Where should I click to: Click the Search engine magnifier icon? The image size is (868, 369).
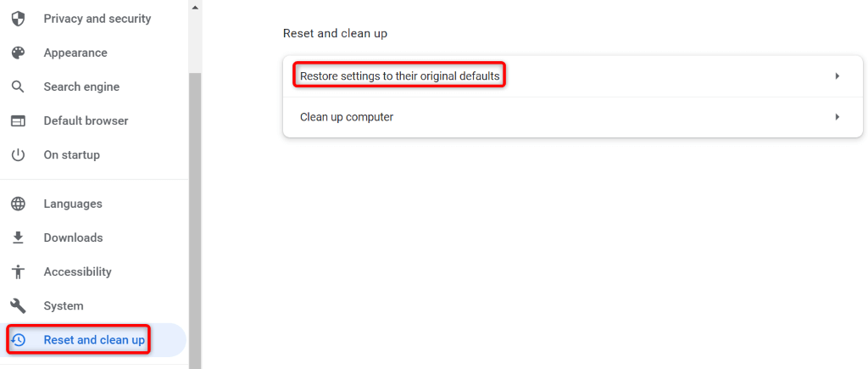click(18, 87)
